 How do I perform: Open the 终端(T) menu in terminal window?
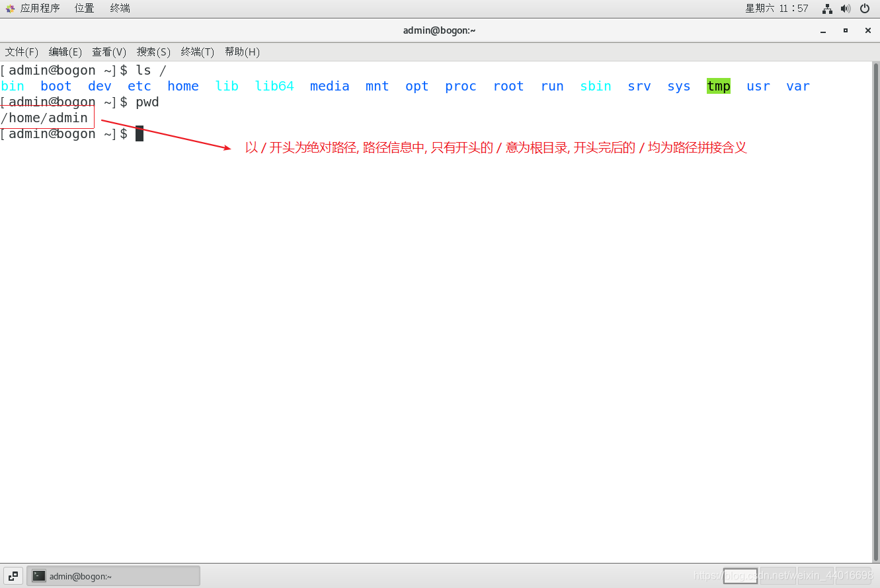coord(198,52)
